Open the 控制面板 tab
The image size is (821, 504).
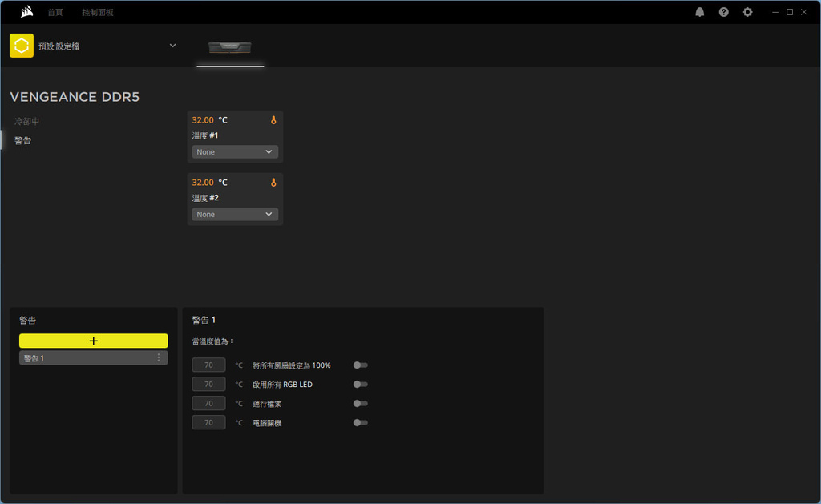pyautogui.click(x=97, y=12)
